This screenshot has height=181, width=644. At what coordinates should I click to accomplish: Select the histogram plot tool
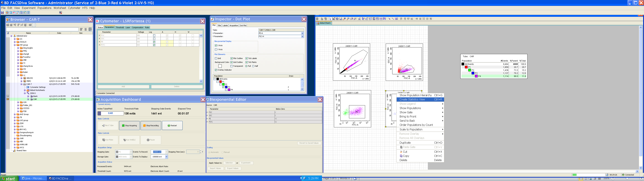341,19
